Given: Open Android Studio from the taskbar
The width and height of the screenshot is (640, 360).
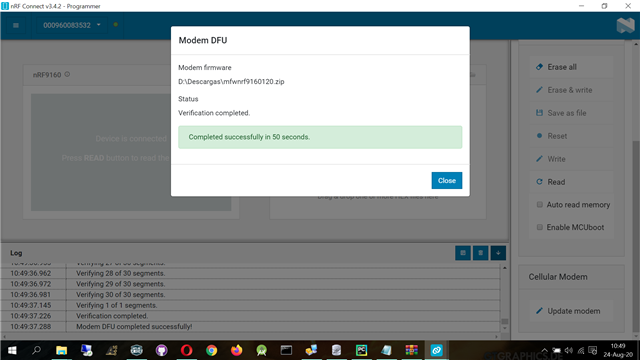Looking at the screenshot, I should pos(262,350).
